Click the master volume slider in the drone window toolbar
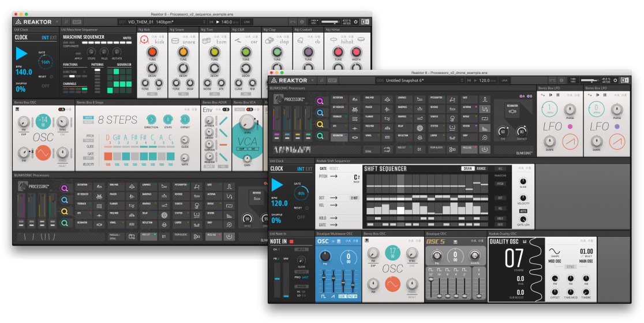The width and height of the screenshot is (644, 323). [x=589, y=80]
